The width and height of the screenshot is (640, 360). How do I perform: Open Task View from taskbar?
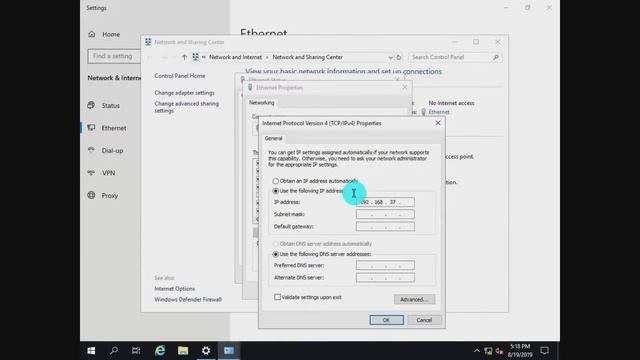coord(136,351)
